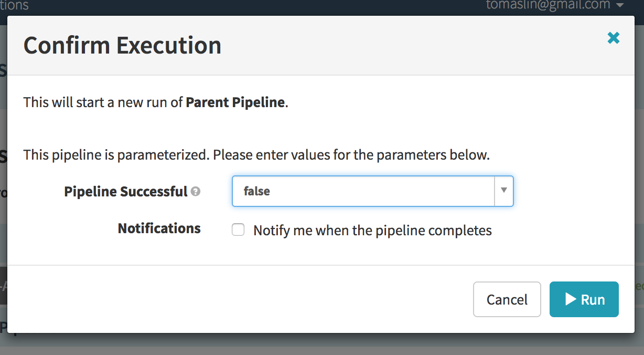Enable the pipeline completion notification checkbox
644x355 pixels.
pos(238,230)
